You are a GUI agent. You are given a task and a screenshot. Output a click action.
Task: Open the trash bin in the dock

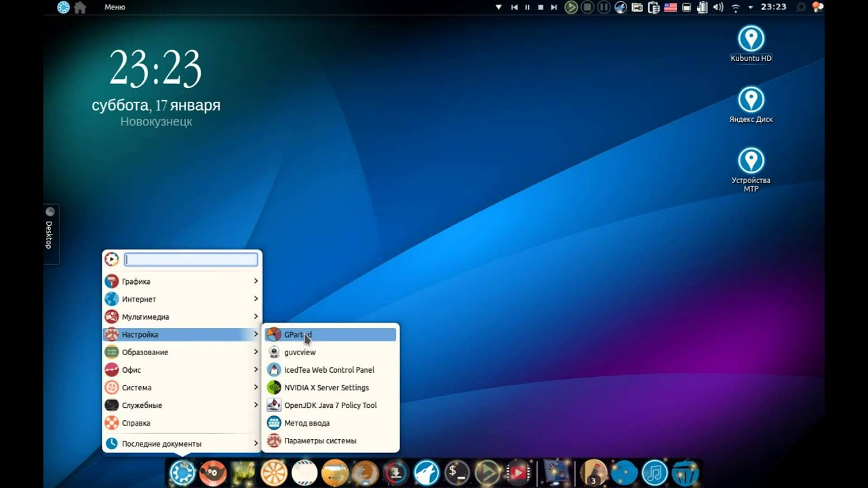click(x=685, y=472)
